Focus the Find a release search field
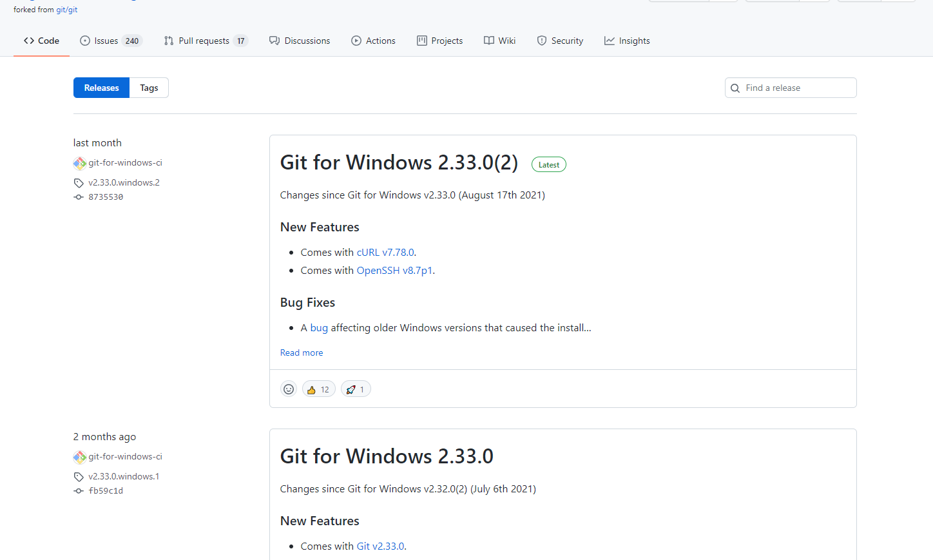 (x=791, y=88)
